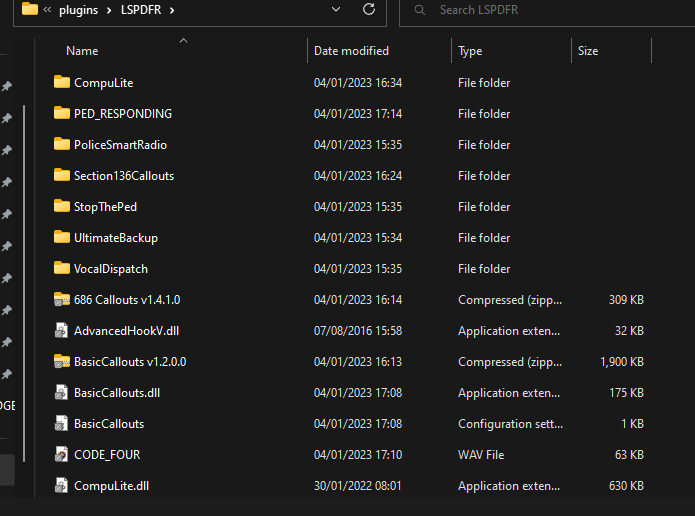
Task: Refresh the LSPDFR folder view
Action: [x=369, y=9]
